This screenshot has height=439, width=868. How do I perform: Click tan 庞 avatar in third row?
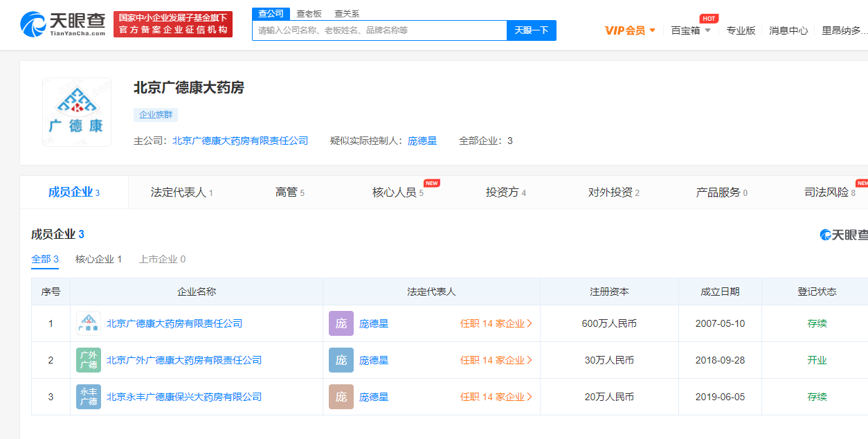pos(341,397)
